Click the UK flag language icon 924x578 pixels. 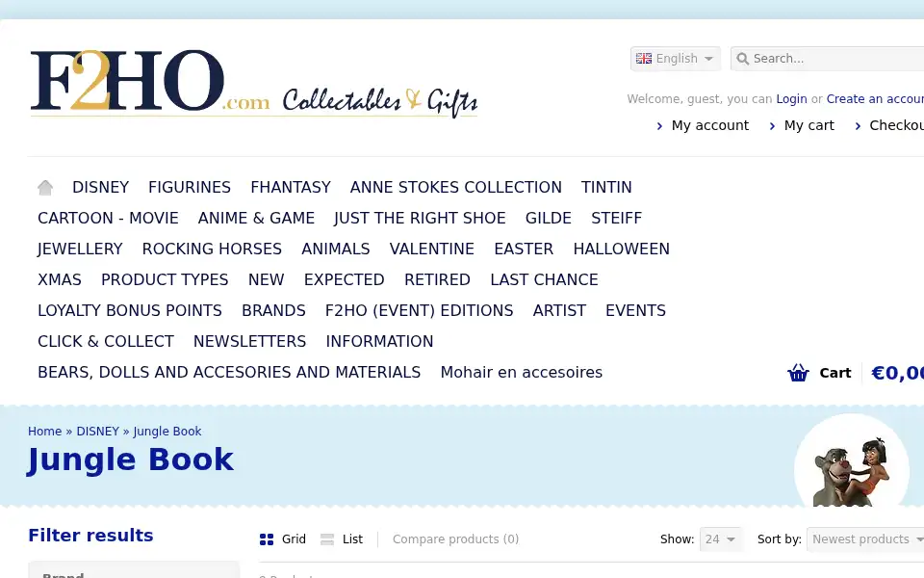[644, 59]
